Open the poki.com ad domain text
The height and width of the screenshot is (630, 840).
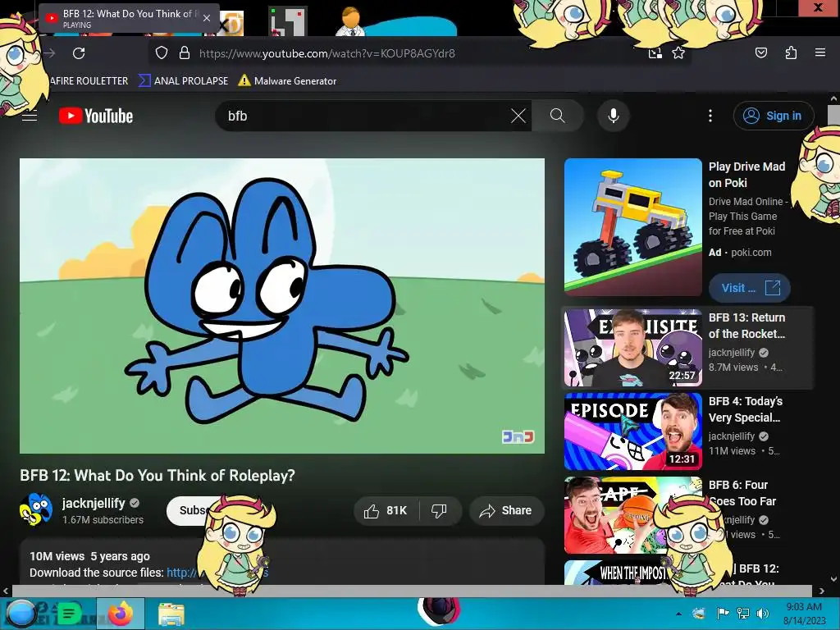(751, 253)
